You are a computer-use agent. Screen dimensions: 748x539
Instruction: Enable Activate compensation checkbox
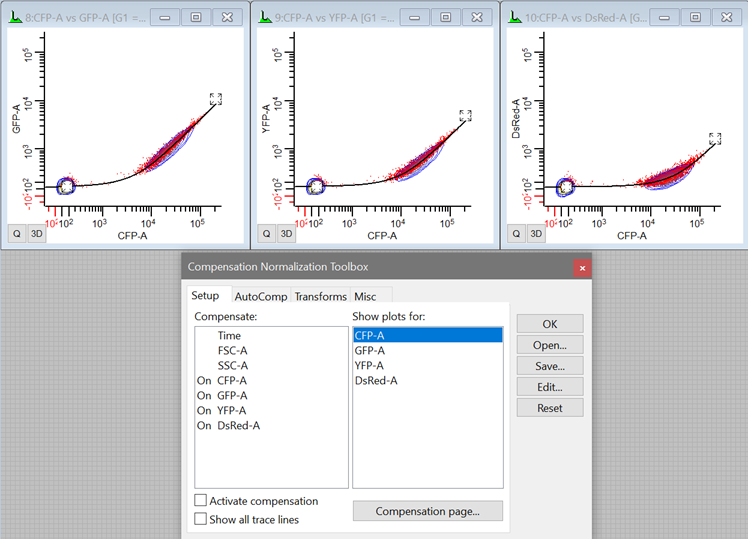pos(201,501)
